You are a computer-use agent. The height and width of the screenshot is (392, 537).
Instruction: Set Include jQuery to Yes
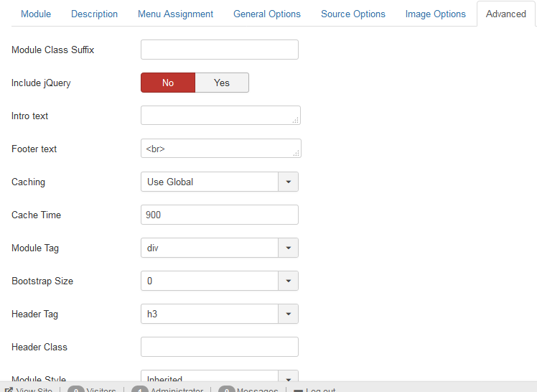pos(222,83)
